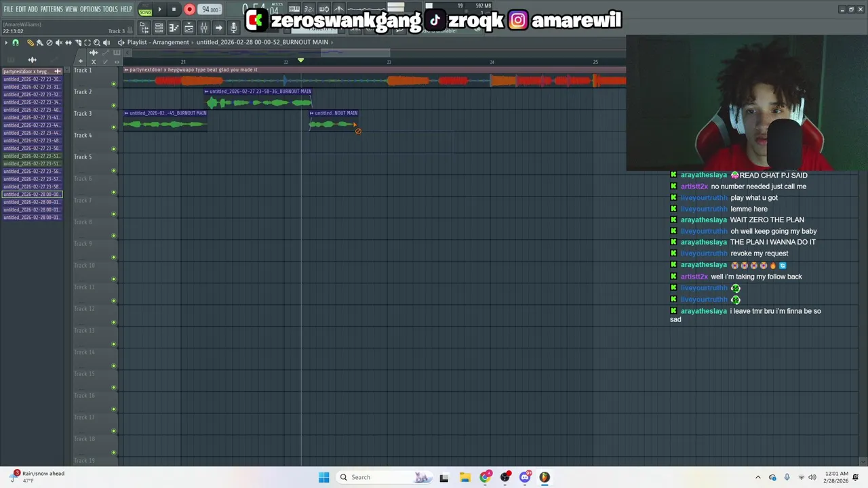Select the Slip tool
Screen dimensions: 868x488
coord(68,43)
